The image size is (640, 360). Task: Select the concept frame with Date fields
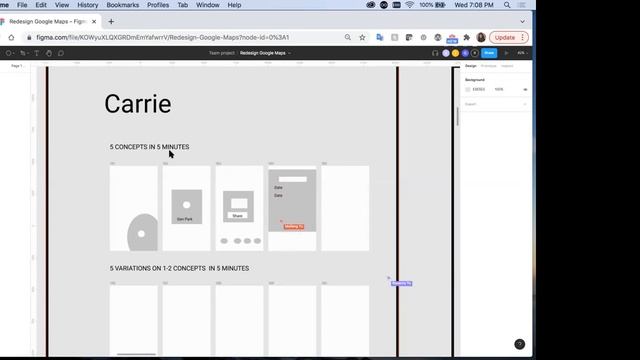[x=292, y=208]
